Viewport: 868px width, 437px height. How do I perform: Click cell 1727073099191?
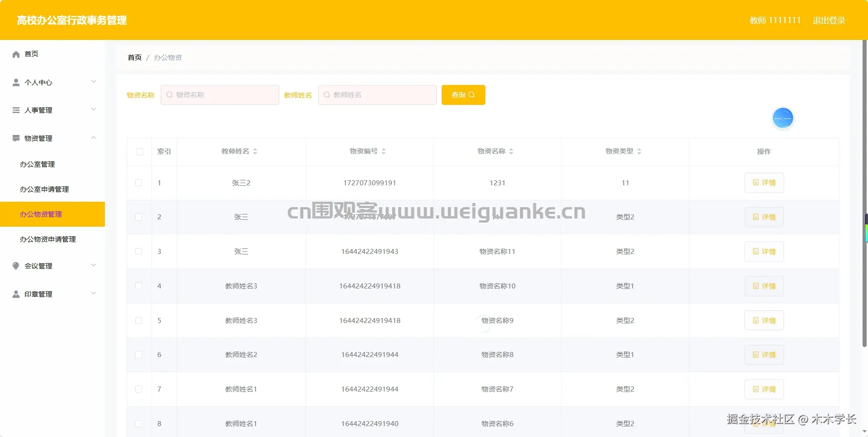tap(370, 183)
